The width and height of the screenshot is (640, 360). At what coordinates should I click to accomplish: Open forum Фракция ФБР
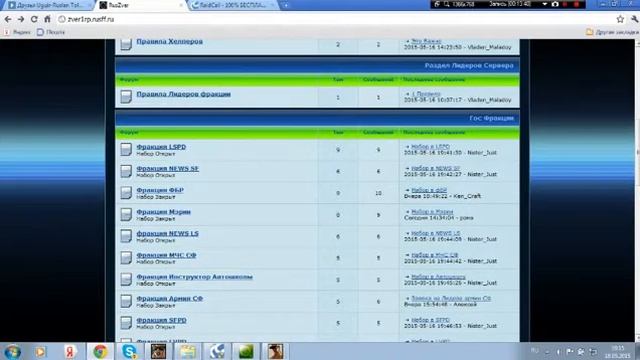(x=160, y=190)
